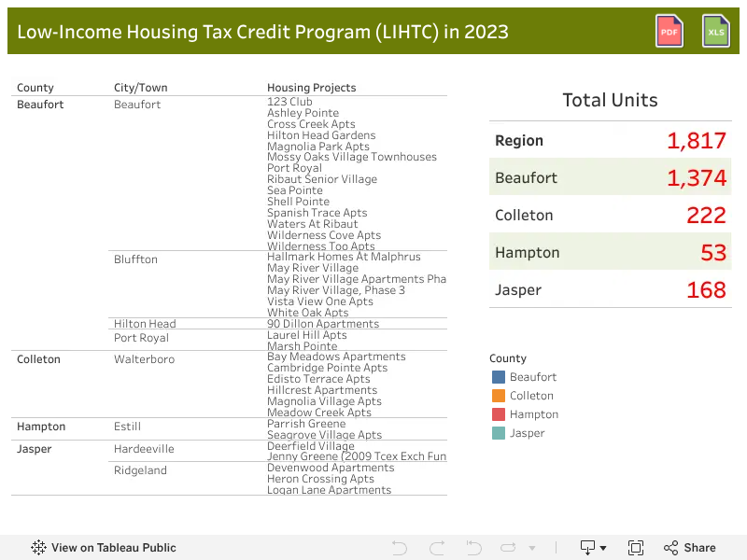Select the Hampton row in Total Units
Screen dimensions: 747x560
[x=611, y=252]
